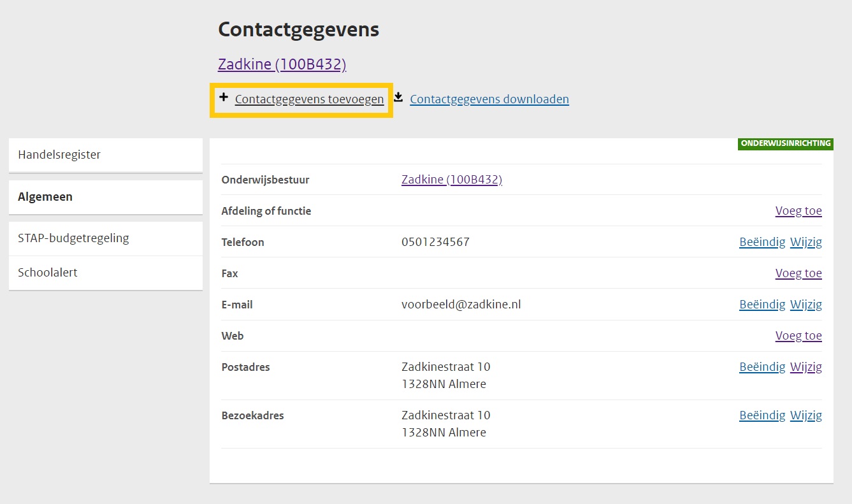Click the Postadres street line Zadkinestraat 10
Screen dimensions: 852x504
point(446,367)
